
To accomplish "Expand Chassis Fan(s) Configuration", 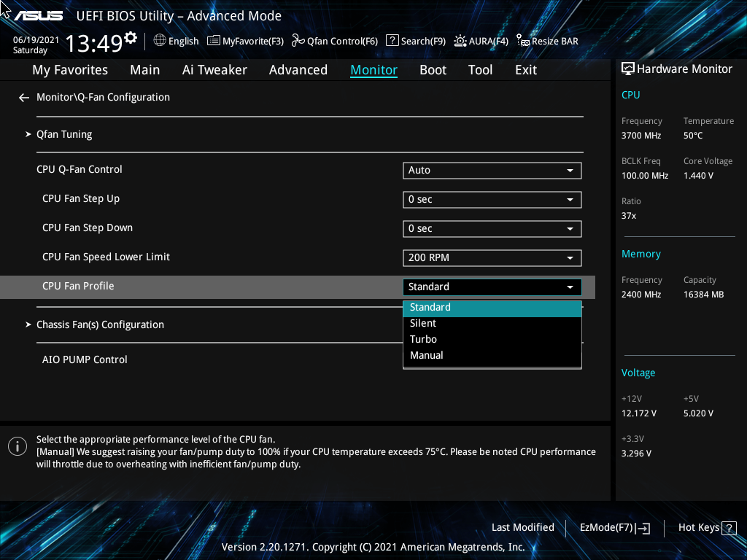I will [100, 324].
